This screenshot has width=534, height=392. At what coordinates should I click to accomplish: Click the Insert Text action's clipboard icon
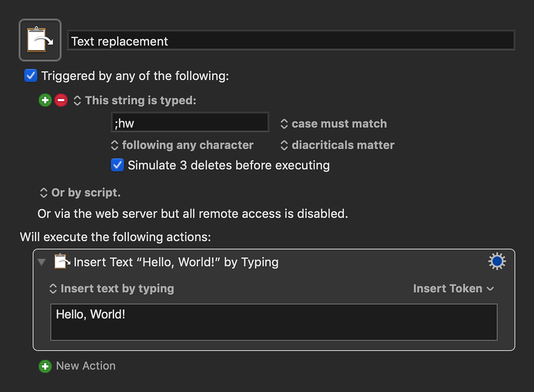[x=61, y=261]
